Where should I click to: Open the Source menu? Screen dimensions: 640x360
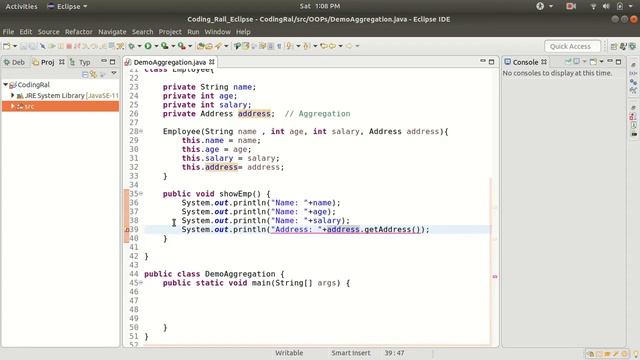49,32
